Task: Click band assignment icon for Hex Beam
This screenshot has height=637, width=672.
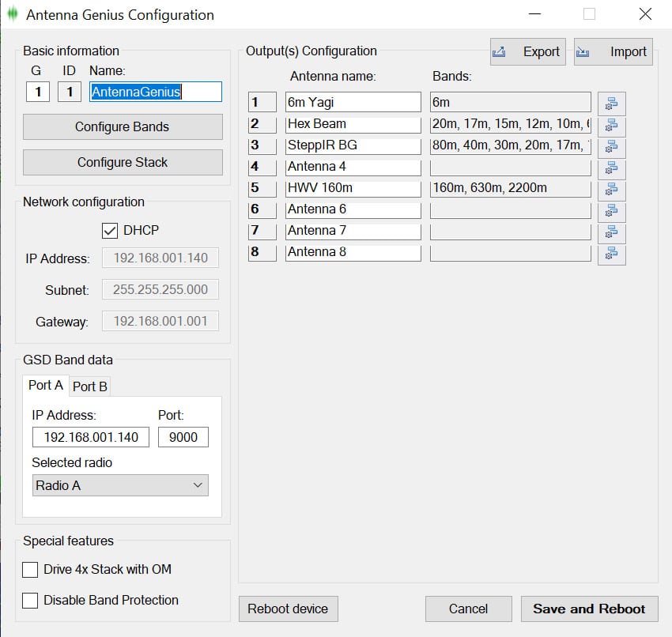Action: click(611, 124)
